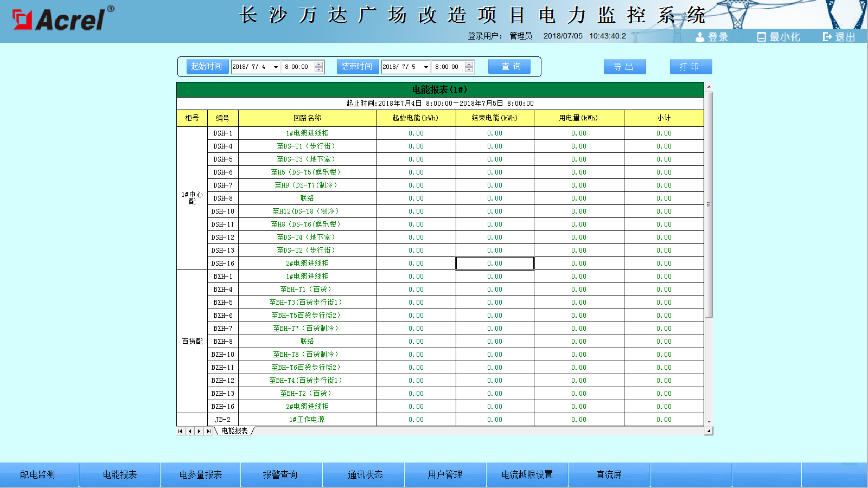
Task: Click the 最小化 minimize icon in header
Action: pyautogui.click(x=762, y=37)
